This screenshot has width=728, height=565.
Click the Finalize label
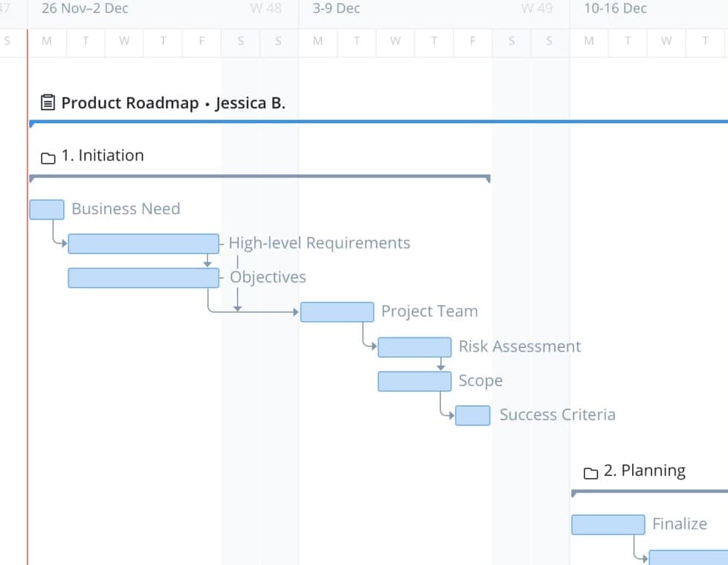point(680,523)
